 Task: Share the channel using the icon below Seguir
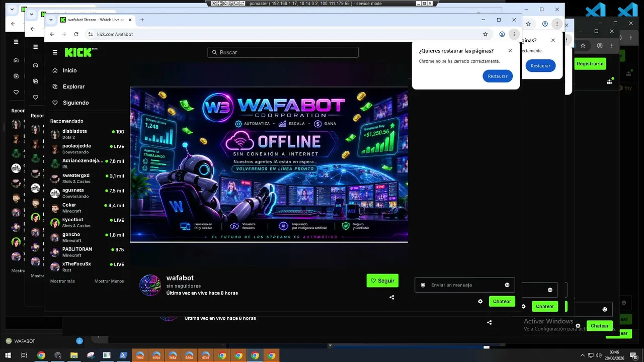point(391,297)
